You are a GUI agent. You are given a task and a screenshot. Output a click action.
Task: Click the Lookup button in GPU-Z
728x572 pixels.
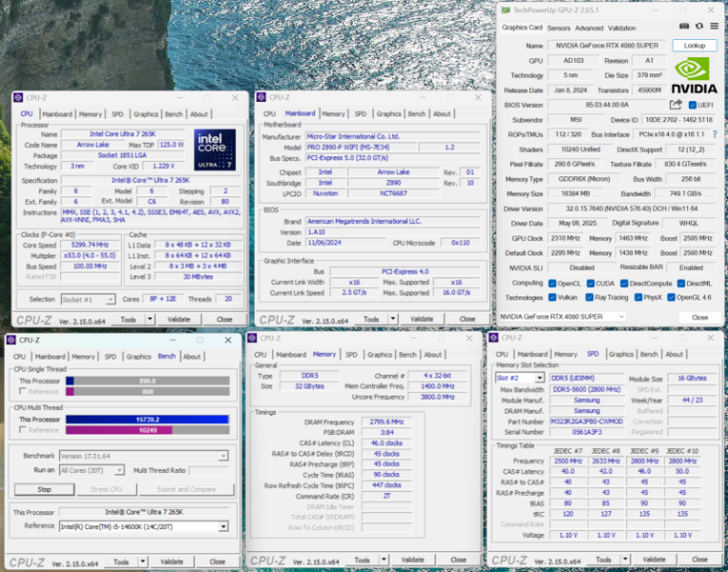point(694,45)
